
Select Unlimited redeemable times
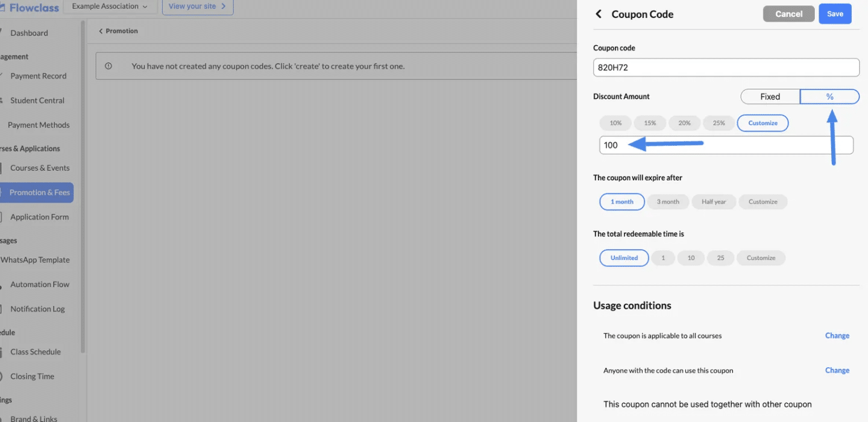624,258
